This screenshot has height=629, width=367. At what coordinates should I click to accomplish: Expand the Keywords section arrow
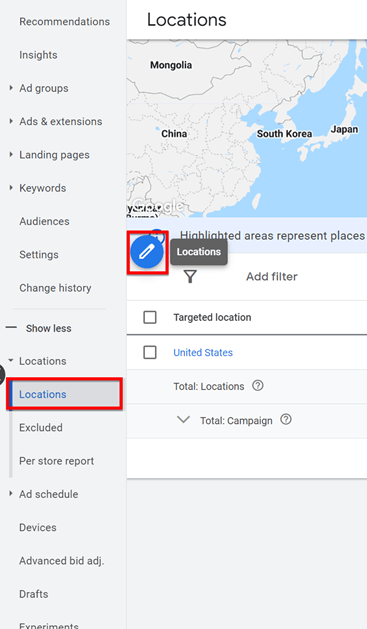(11, 188)
